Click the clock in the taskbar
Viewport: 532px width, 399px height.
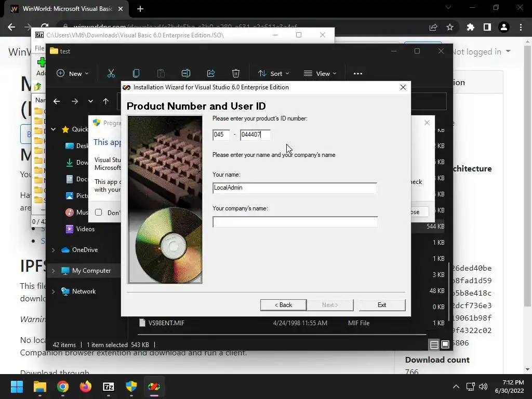coord(509,387)
